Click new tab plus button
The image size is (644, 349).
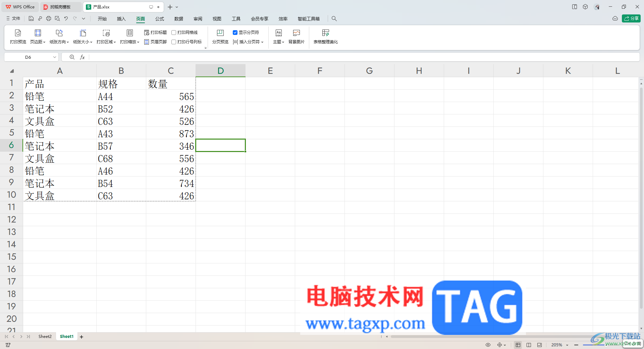click(x=170, y=7)
